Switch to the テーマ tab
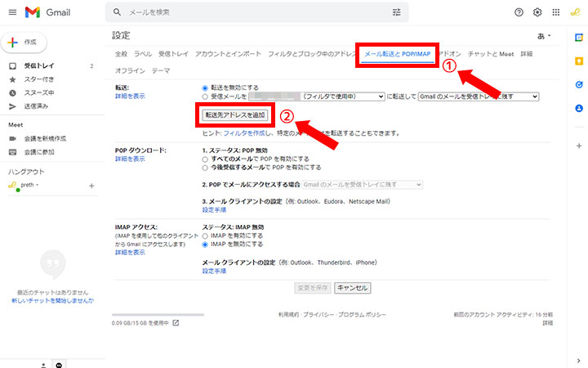 tap(161, 70)
